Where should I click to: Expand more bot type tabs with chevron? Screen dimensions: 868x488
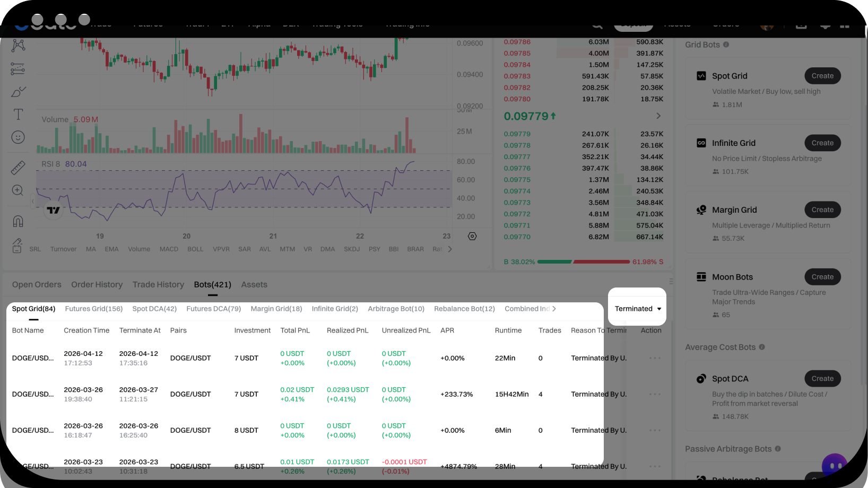click(554, 309)
